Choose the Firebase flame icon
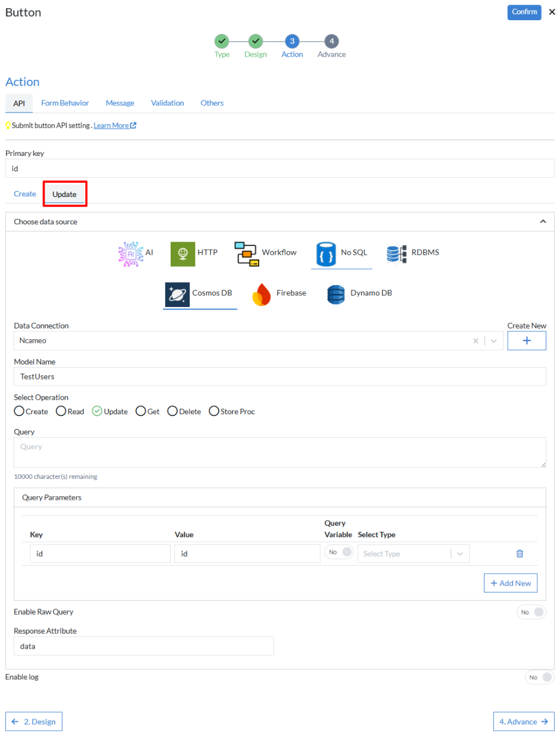 coord(262,294)
